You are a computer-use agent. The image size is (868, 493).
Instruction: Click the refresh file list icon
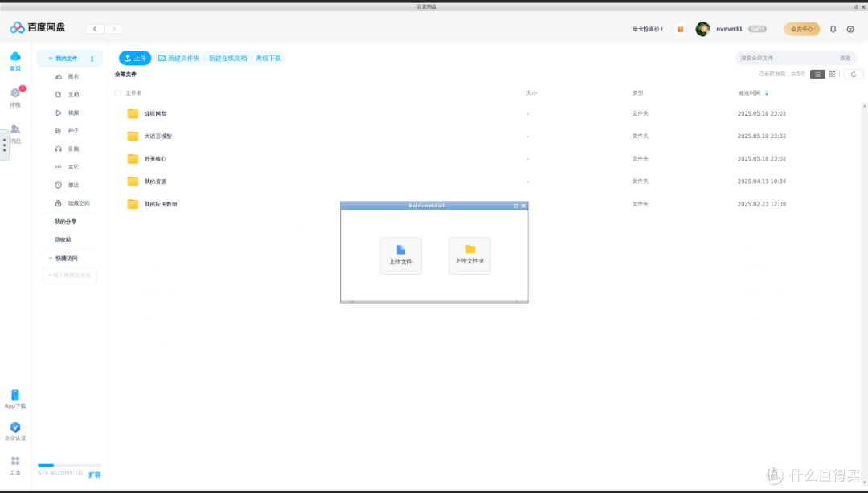click(854, 74)
